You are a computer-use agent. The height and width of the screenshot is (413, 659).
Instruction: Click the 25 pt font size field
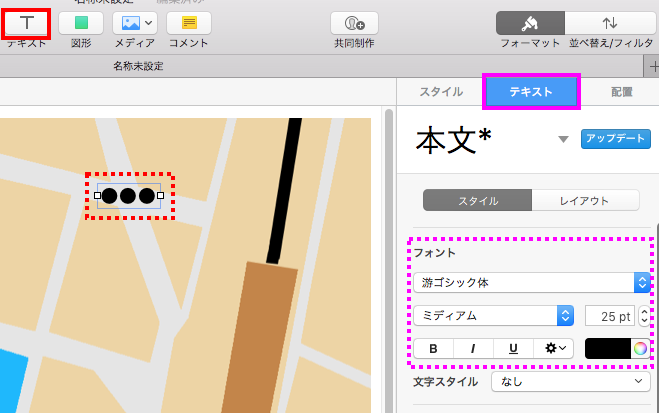click(x=607, y=316)
